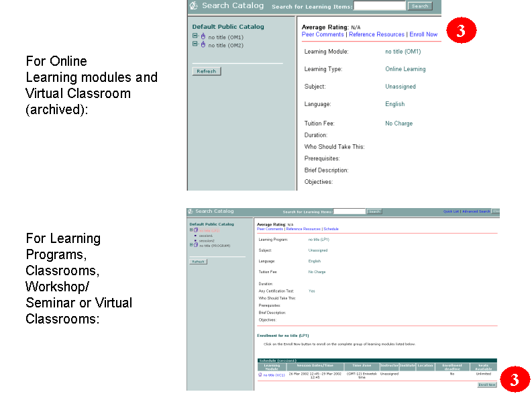Select session2 under no title (LP1)
532x396 pixels.
click(x=207, y=240)
